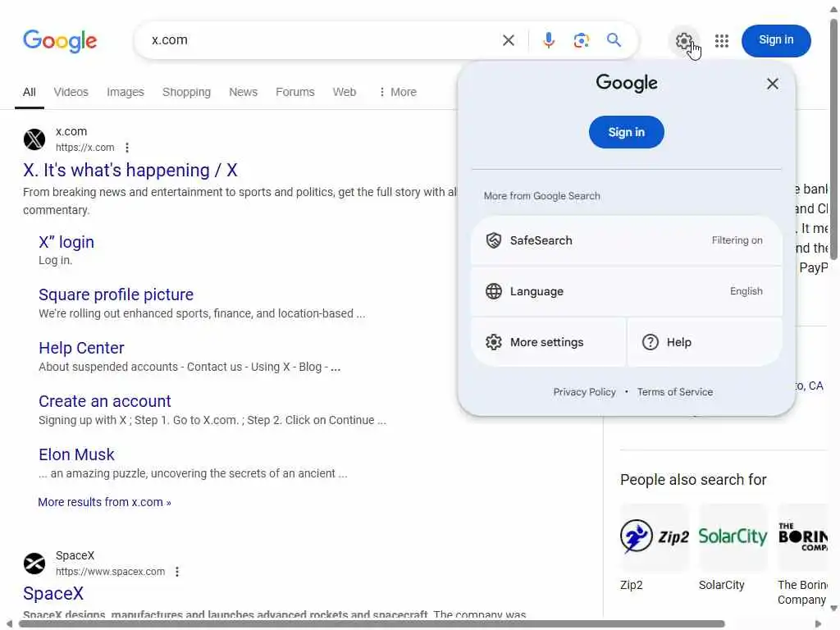Open the three-dot menu beside spacex.com
Image resolution: width=840 pixels, height=630 pixels.
(177, 572)
